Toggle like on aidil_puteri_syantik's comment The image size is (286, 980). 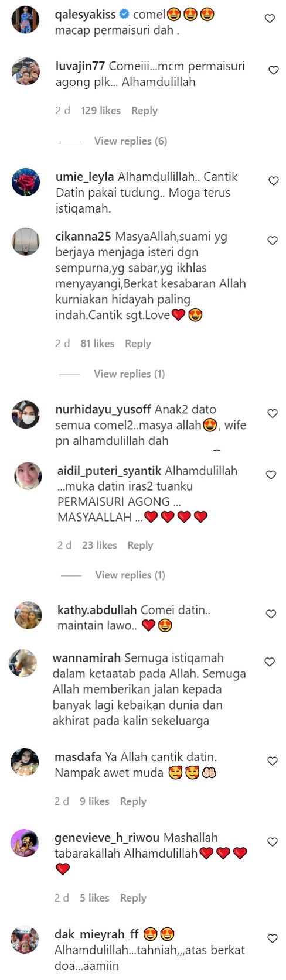[271, 475]
